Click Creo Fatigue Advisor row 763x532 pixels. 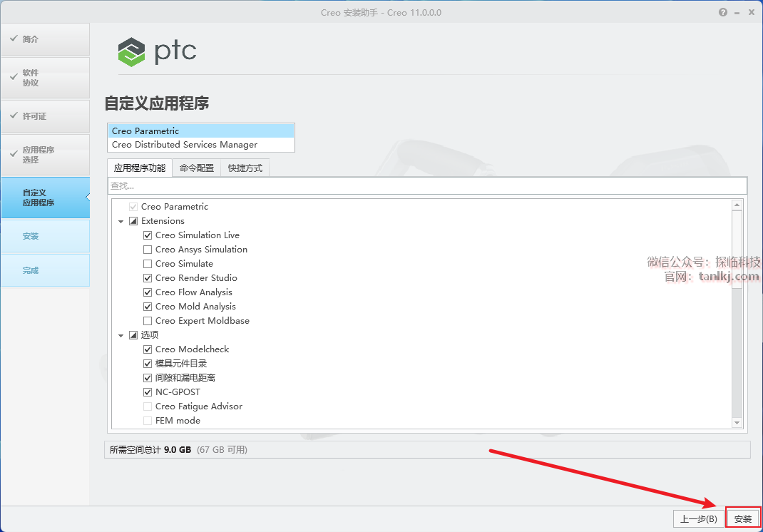198,406
